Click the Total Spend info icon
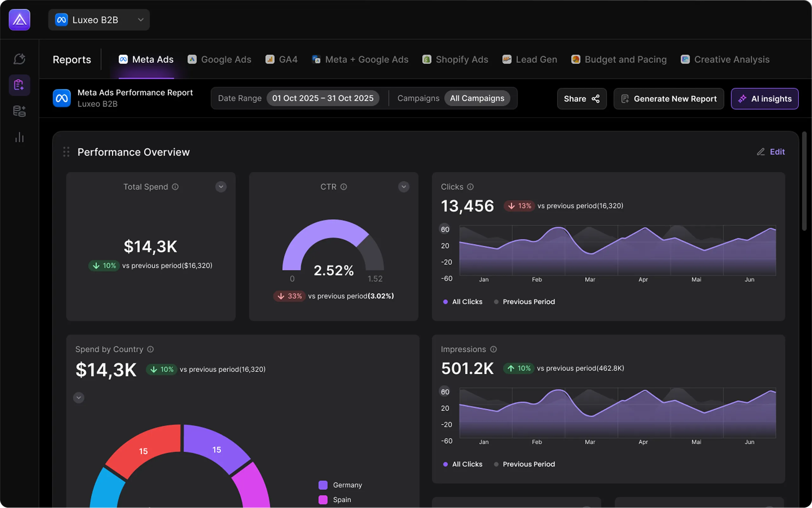Screen dimensions: 812x508 (175, 187)
